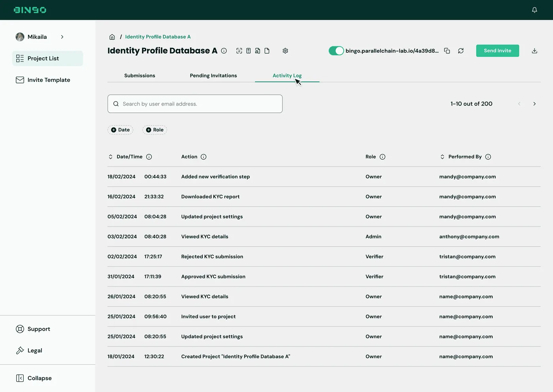Download the activity log

pyautogui.click(x=534, y=51)
